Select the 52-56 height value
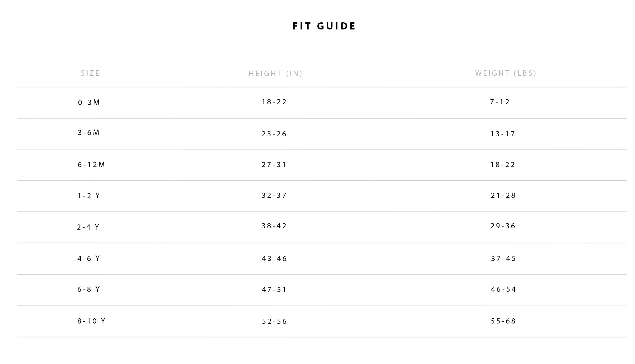This screenshot has height=364, width=635. tap(275, 321)
